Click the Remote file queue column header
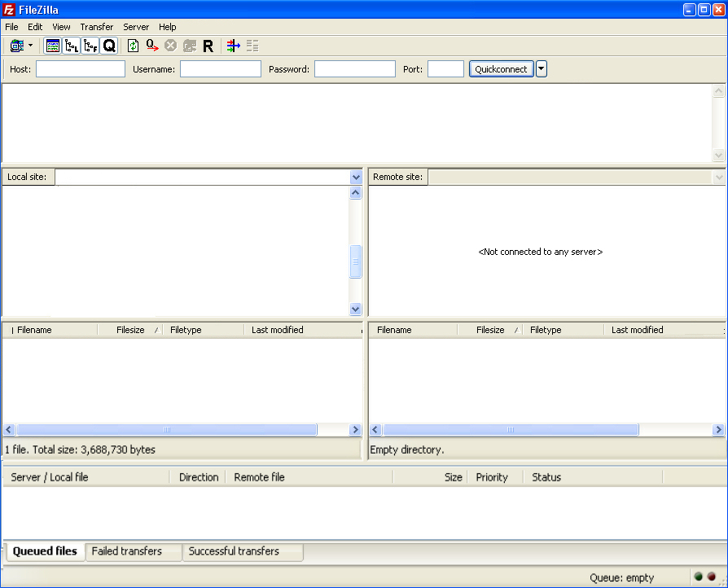 pyautogui.click(x=309, y=477)
